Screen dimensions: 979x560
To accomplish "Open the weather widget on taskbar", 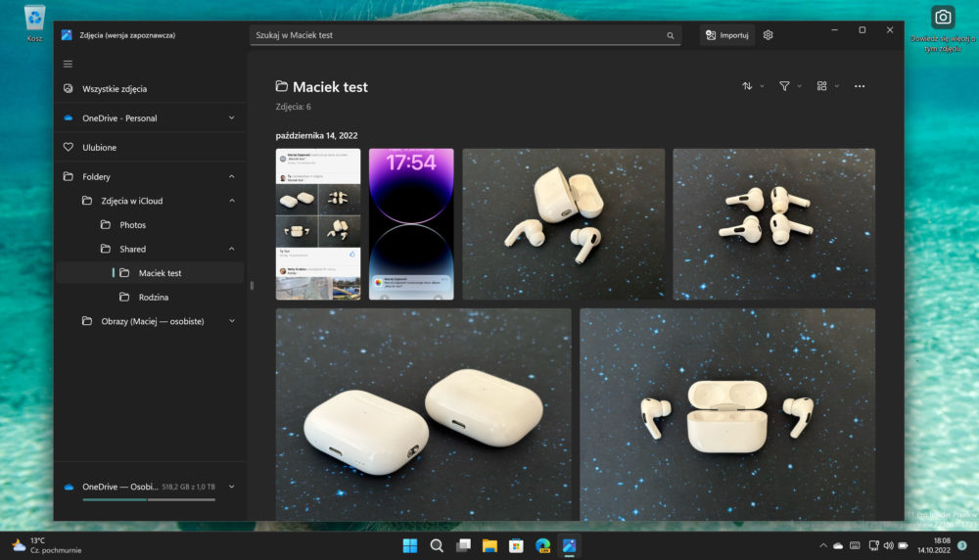I will click(47, 545).
